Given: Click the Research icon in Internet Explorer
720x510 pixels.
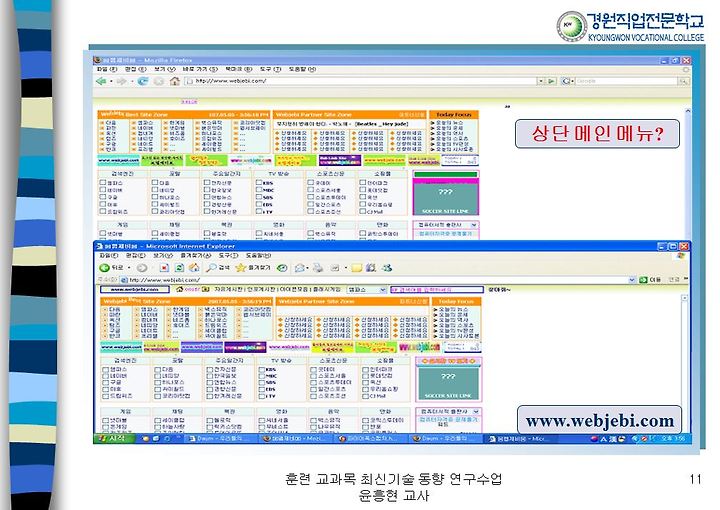Looking at the screenshot, I should coord(371,268).
